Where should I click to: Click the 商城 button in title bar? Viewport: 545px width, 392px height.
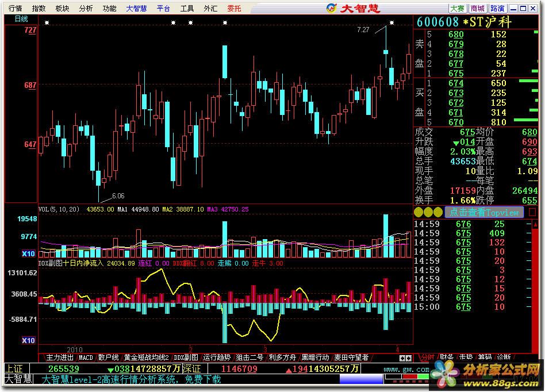coord(478,9)
